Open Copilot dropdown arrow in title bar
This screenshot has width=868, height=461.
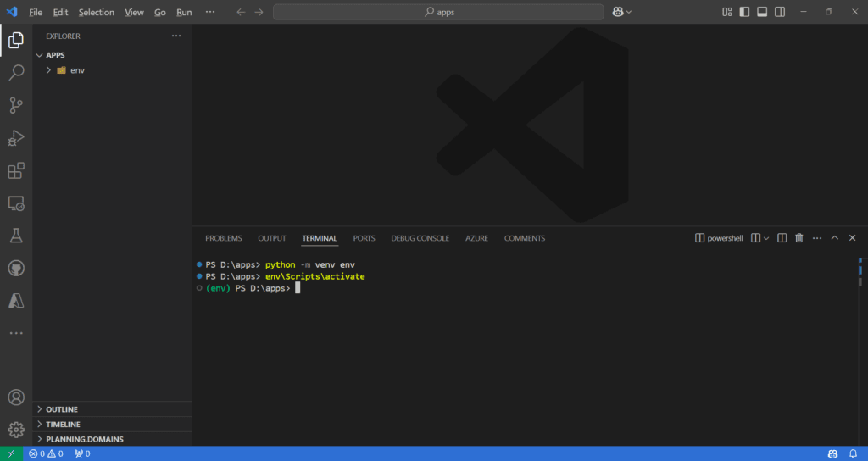coord(629,12)
